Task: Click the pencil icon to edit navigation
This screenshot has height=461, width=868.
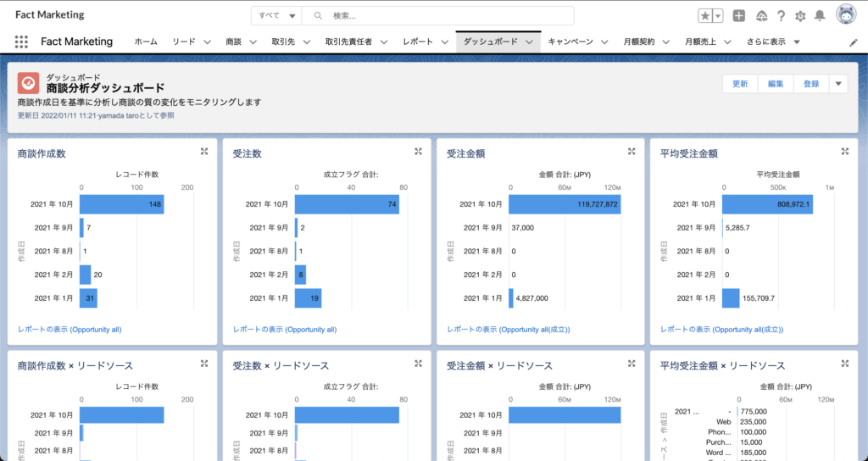Action: point(853,42)
